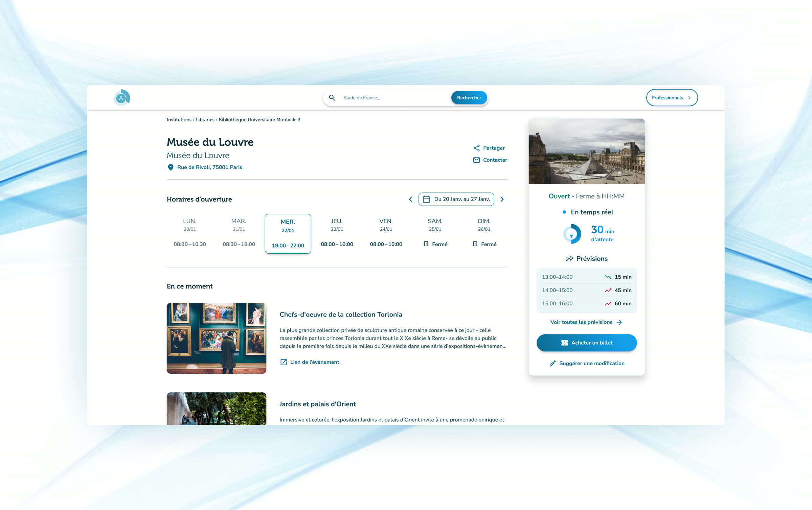Click the arrow after Voir toutes les prévisions
Screen dimensions: 812x510
pos(619,322)
